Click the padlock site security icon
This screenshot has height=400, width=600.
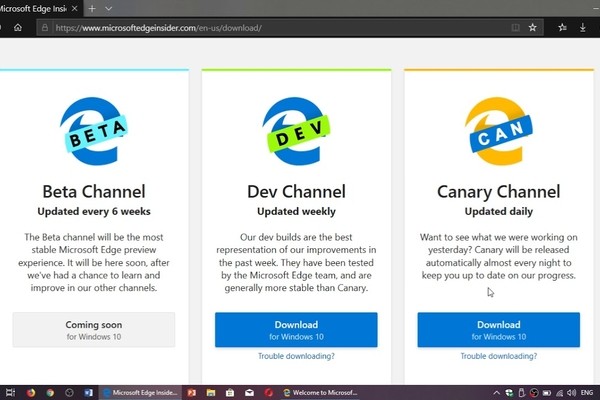45,28
